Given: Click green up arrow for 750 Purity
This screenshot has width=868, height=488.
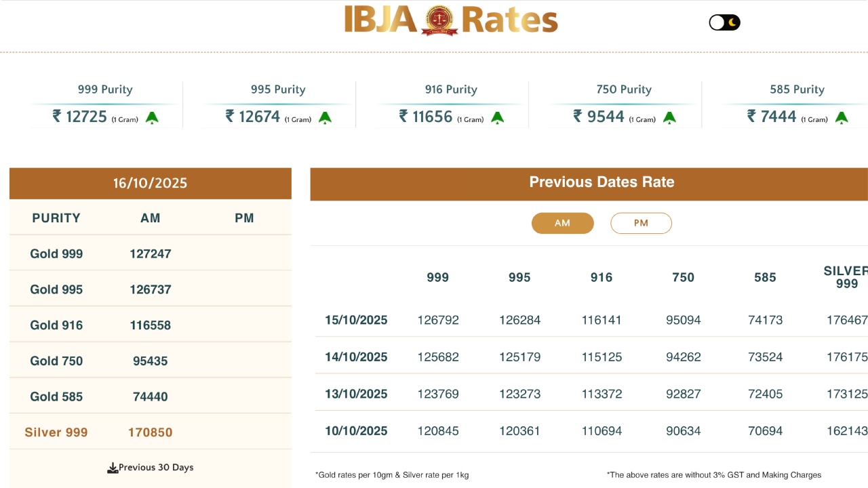Looking at the screenshot, I should 669,118.
